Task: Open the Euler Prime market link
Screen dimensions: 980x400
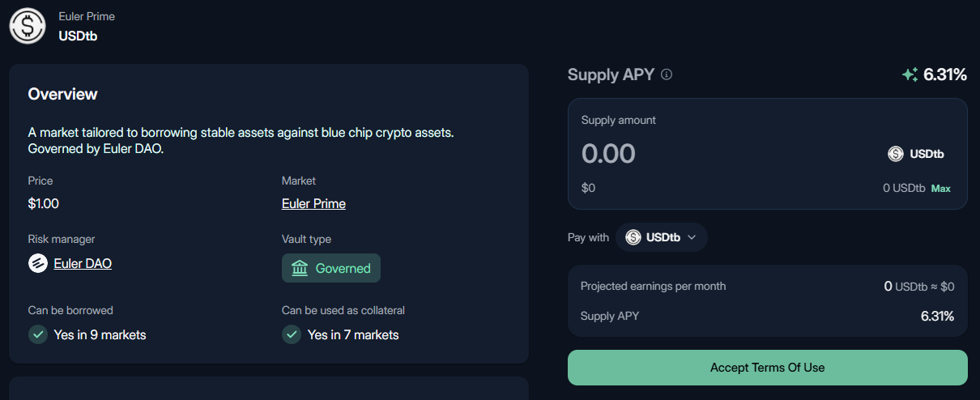Action: click(313, 203)
